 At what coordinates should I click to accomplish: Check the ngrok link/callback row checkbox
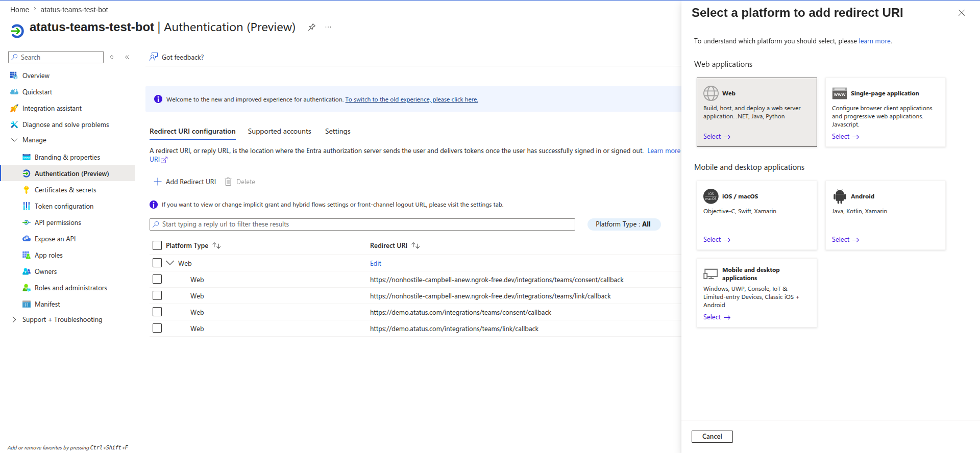[157, 295]
